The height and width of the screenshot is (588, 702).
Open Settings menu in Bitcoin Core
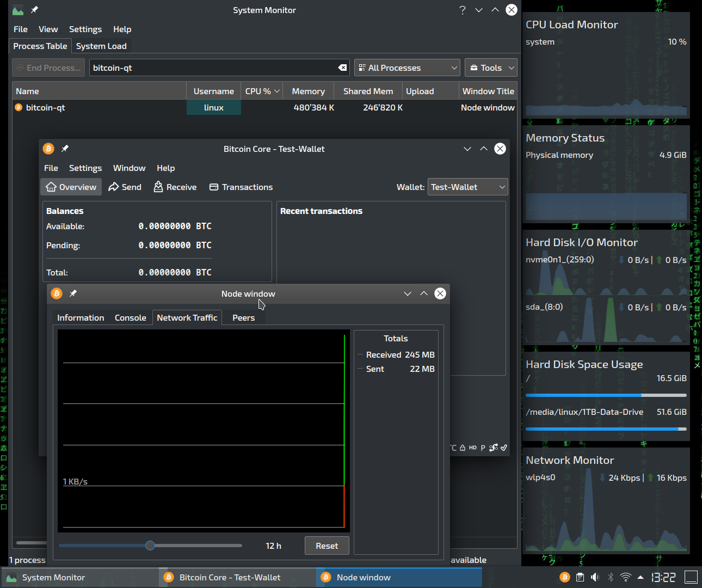85,168
